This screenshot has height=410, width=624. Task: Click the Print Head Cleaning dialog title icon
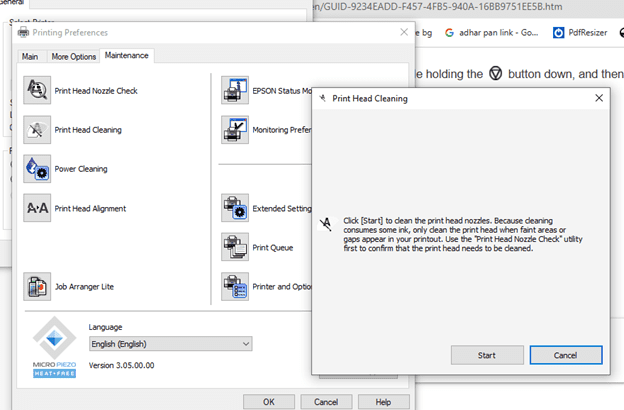(x=323, y=98)
